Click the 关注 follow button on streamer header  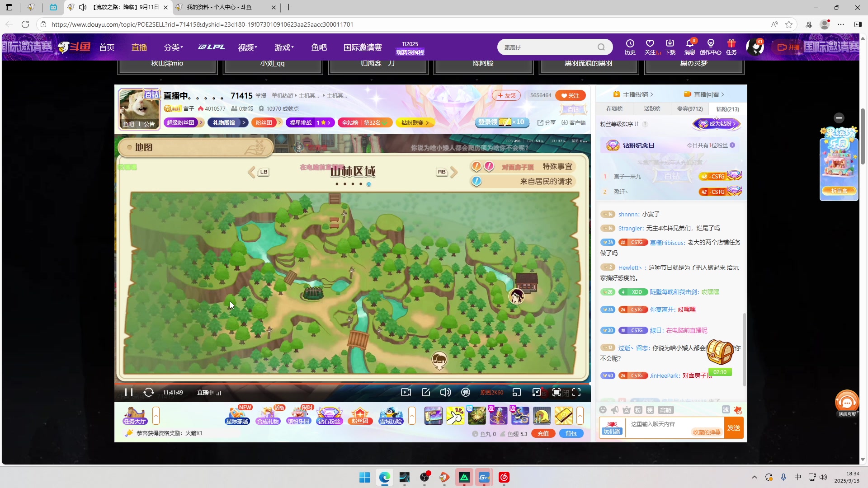pyautogui.click(x=571, y=95)
